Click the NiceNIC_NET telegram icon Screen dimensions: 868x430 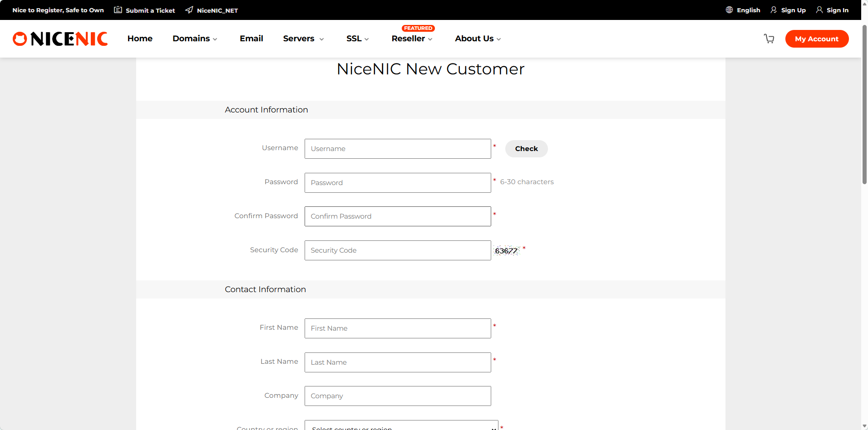189,10
